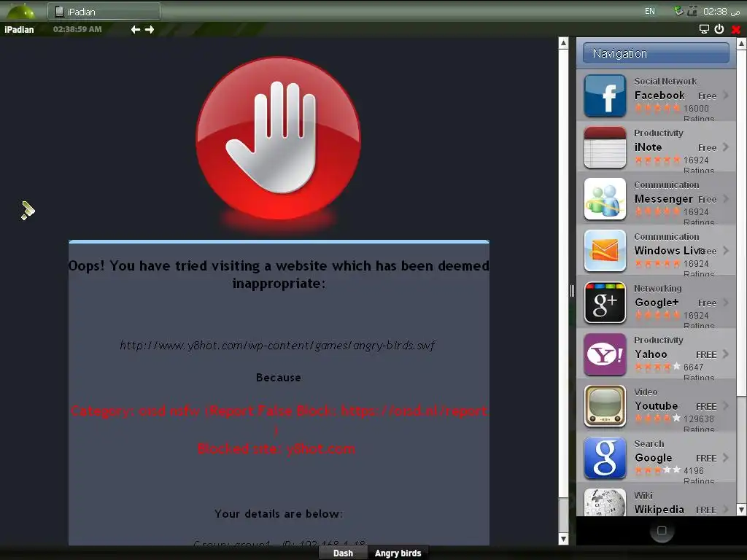Viewport: 747px width, 560px height.
Task: Open the blue Google search icon
Action: point(605,458)
